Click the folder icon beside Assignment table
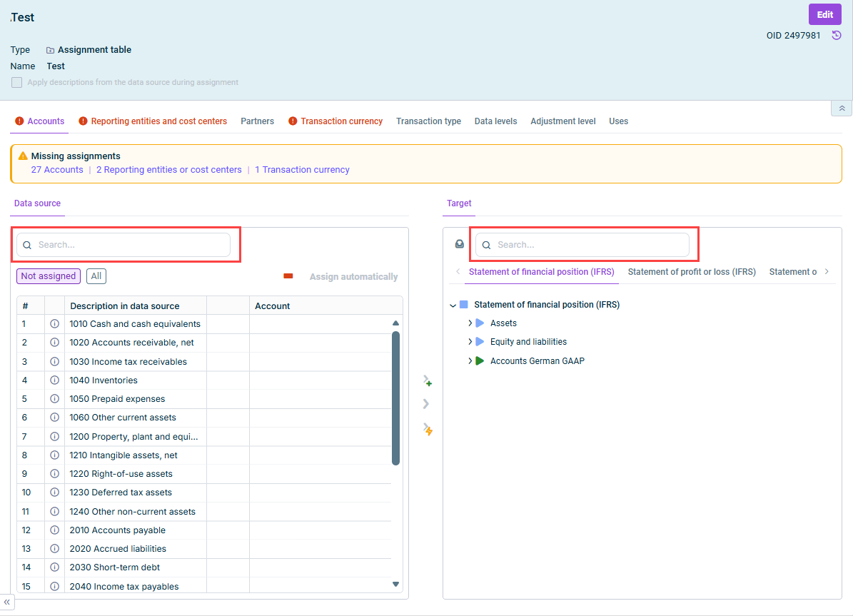 pos(50,50)
